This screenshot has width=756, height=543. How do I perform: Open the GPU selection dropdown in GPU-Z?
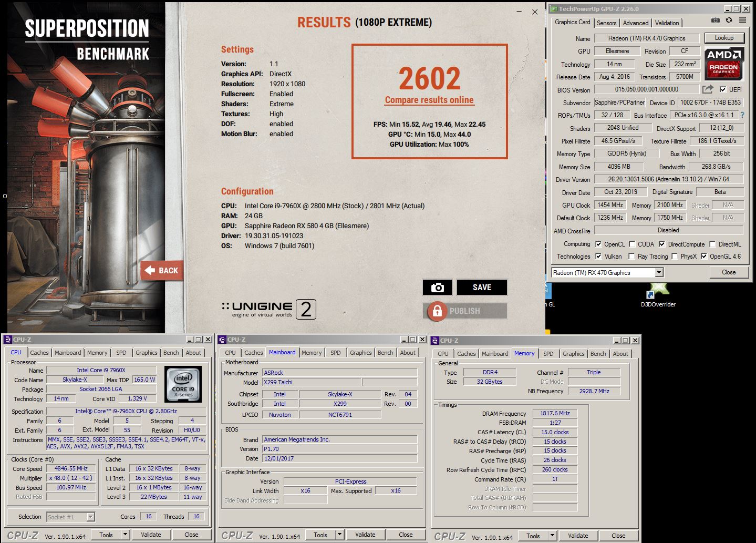(x=659, y=272)
